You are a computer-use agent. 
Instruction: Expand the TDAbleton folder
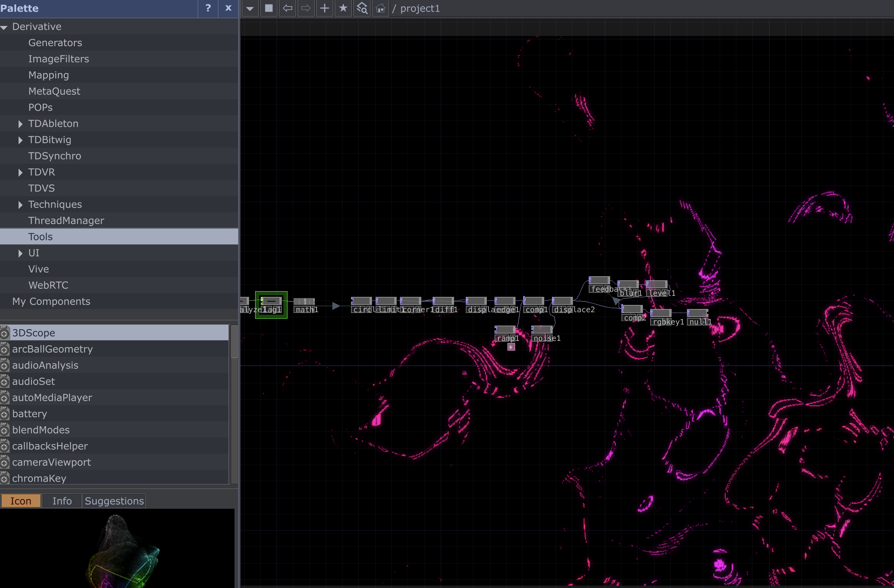tap(20, 124)
